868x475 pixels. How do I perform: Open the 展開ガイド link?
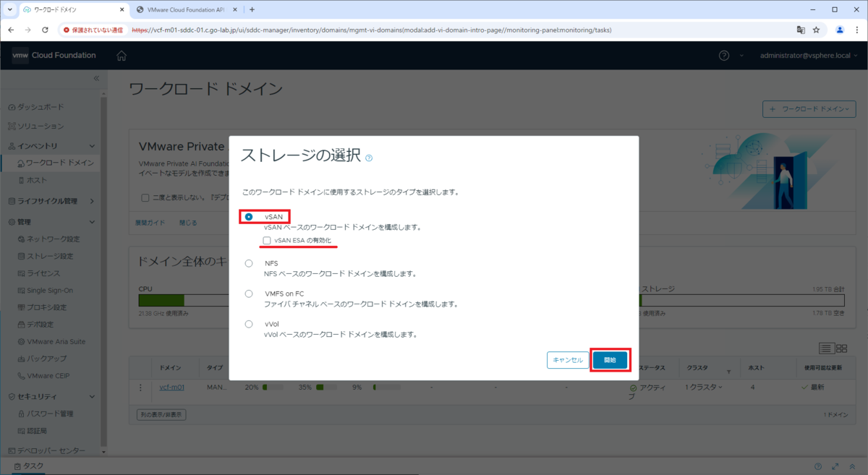tap(150, 223)
